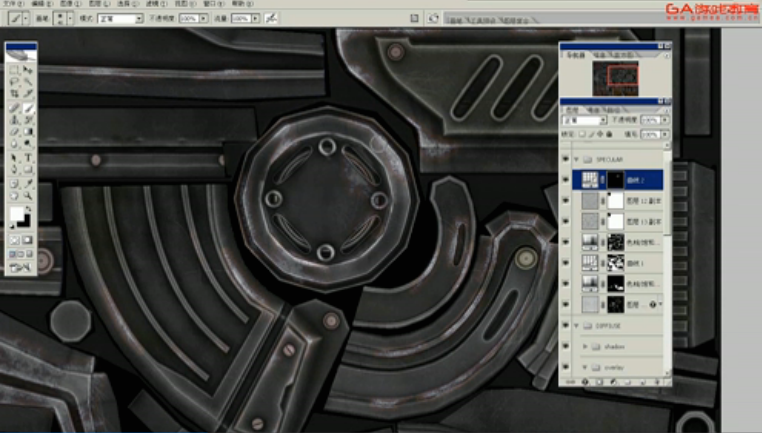Select the Slice tool
This screenshot has height=433, width=762.
pyautogui.click(x=28, y=93)
